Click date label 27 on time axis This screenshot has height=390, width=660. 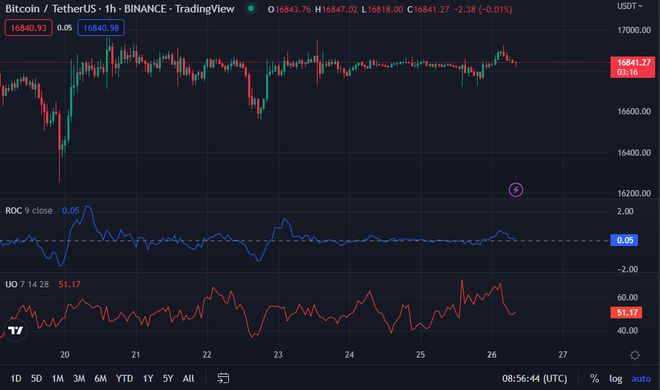(563, 355)
